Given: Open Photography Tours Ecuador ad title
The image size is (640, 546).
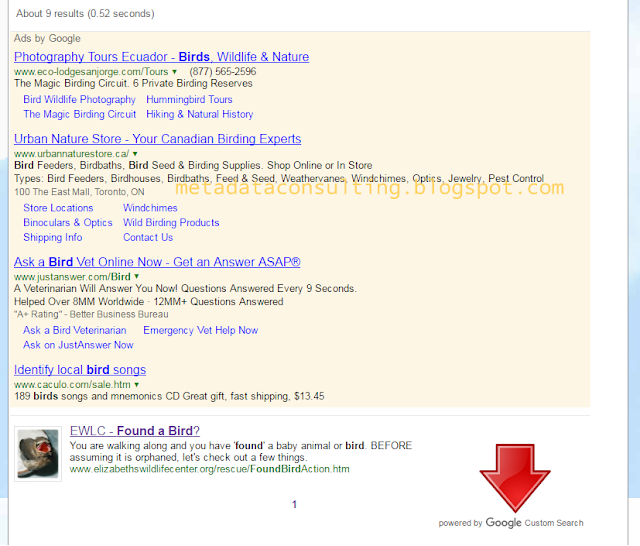Looking at the screenshot, I should 162,57.
